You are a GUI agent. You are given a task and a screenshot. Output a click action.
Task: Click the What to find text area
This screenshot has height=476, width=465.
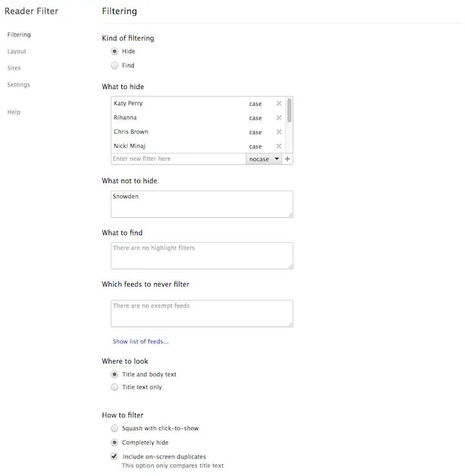(202, 256)
